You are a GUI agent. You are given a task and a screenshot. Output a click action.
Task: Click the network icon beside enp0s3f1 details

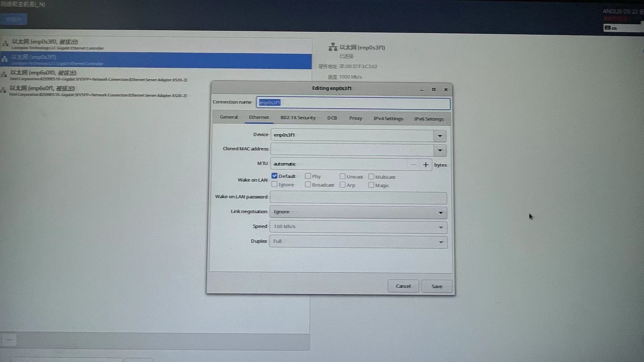[x=333, y=47]
